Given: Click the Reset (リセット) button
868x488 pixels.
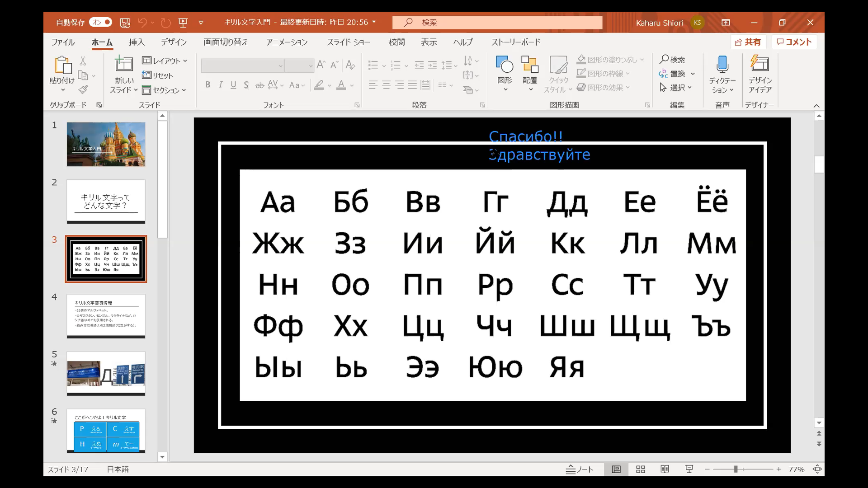Looking at the screenshot, I should 157,75.
